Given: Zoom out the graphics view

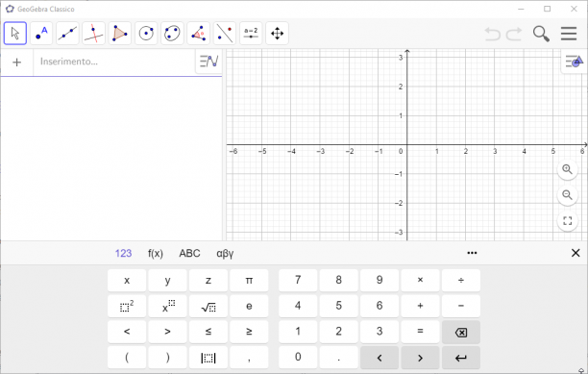Looking at the screenshot, I should (x=568, y=195).
